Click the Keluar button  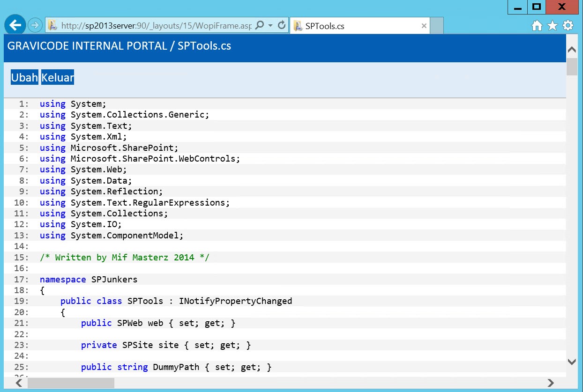pos(58,77)
